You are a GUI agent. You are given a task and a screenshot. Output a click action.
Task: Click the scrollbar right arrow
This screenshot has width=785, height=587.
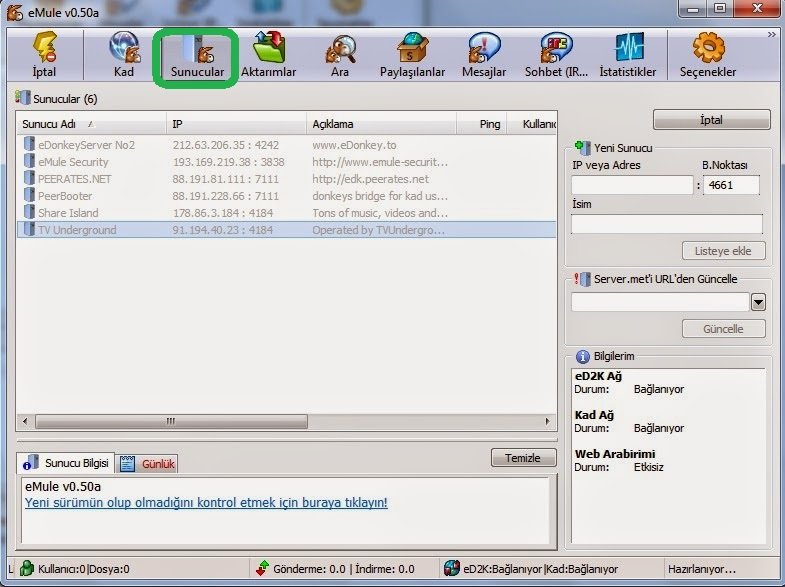pos(548,421)
